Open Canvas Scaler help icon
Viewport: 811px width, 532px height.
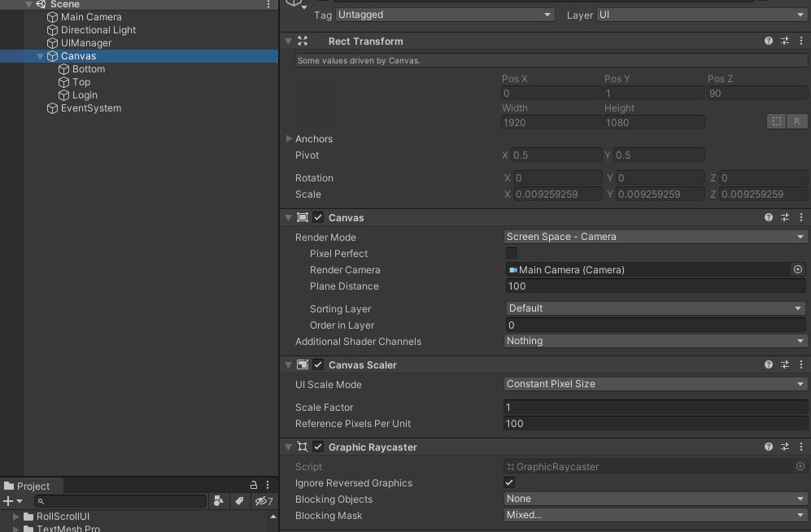coord(769,364)
